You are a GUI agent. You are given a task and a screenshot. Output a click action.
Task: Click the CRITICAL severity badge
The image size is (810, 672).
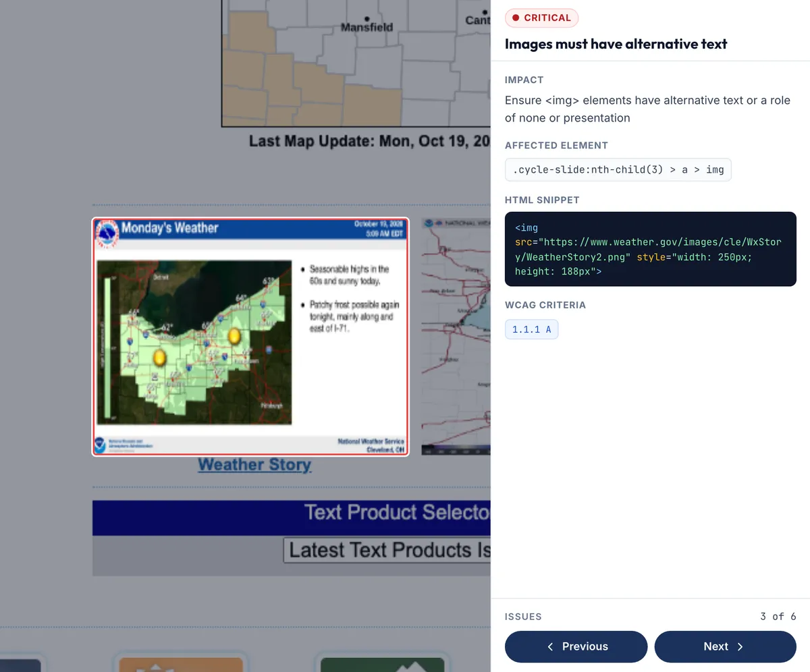click(542, 18)
